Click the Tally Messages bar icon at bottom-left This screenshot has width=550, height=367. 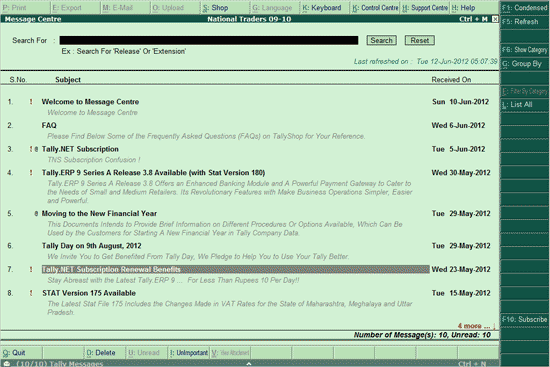pos(7,364)
